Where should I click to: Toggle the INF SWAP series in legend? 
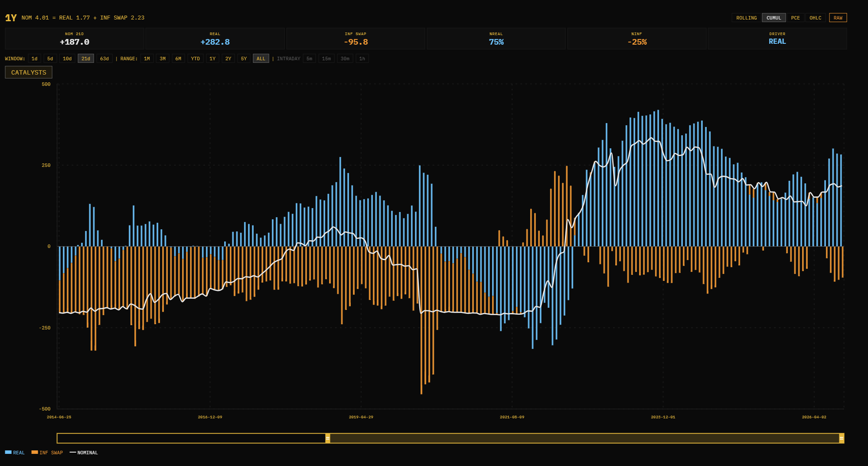coord(47,453)
